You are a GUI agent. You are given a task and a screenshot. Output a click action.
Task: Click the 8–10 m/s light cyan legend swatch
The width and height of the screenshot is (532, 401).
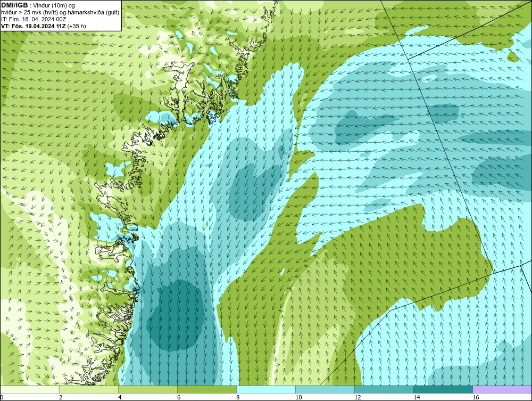(x=266, y=389)
